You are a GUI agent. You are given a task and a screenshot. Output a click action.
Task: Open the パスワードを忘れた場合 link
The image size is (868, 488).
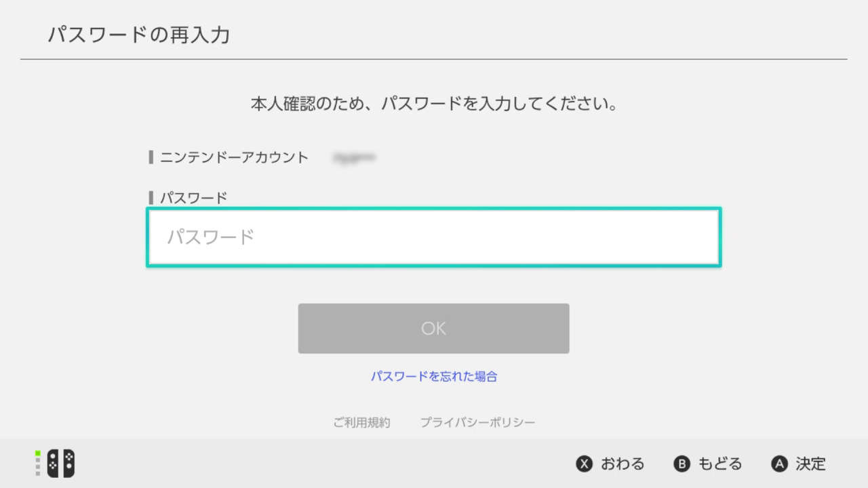(433, 375)
